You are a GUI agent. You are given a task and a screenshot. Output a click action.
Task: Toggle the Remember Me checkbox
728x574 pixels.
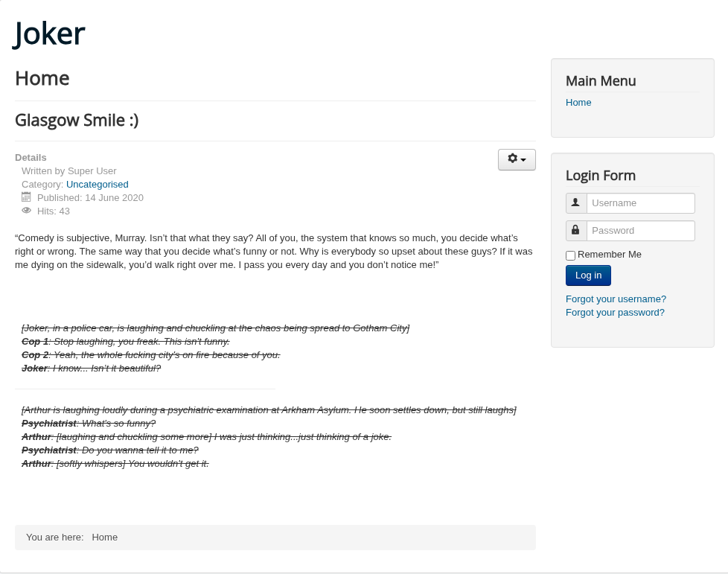coord(571,255)
